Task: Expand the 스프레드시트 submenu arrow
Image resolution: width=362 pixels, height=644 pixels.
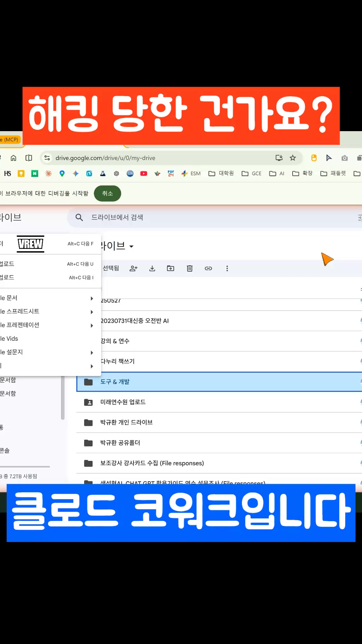Action: [92, 312]
